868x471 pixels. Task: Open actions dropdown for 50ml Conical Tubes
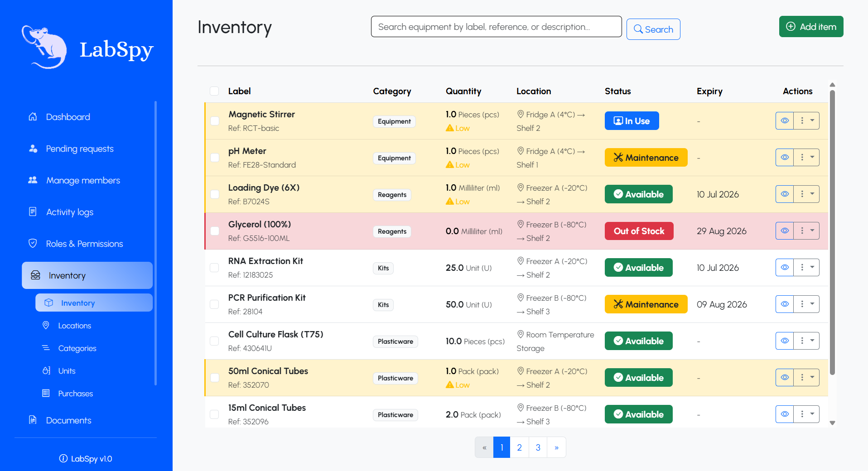[x=806, y=377]
